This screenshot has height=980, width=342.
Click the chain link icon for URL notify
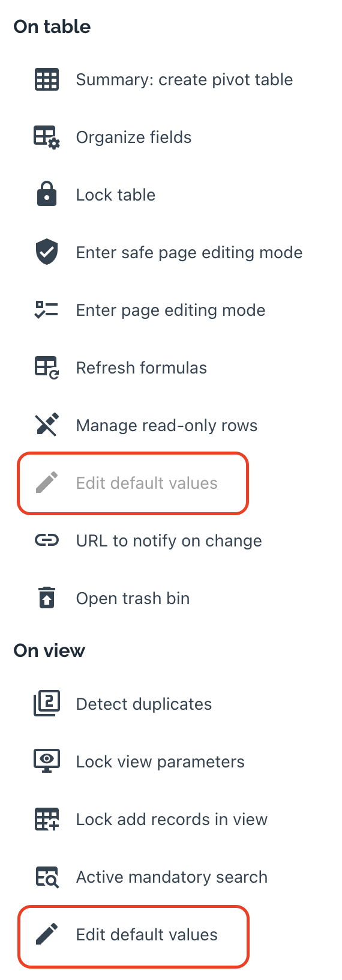tap(47, 540)
